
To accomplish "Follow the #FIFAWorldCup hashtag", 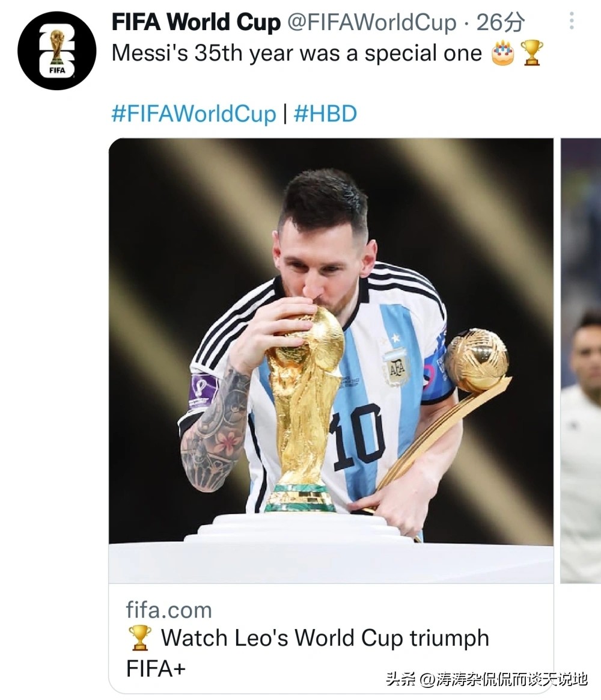I will pos(194,114).
